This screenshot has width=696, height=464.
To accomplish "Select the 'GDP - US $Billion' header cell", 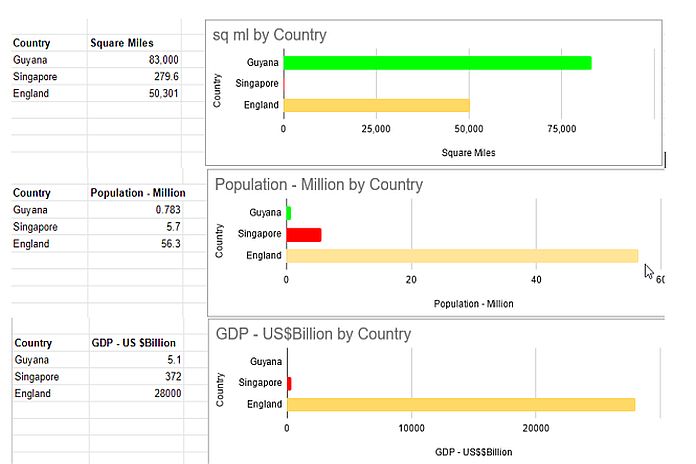I will coord(136,343).
